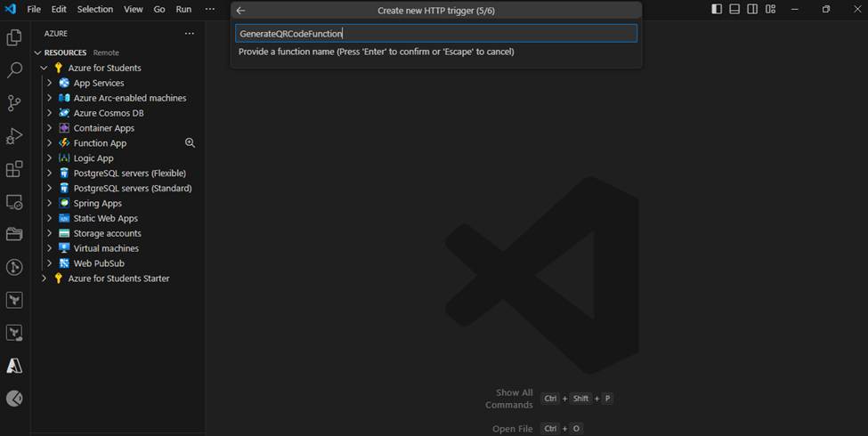Expand the App Services node
The image size is (868, 436).
click(x=49, y=83)
